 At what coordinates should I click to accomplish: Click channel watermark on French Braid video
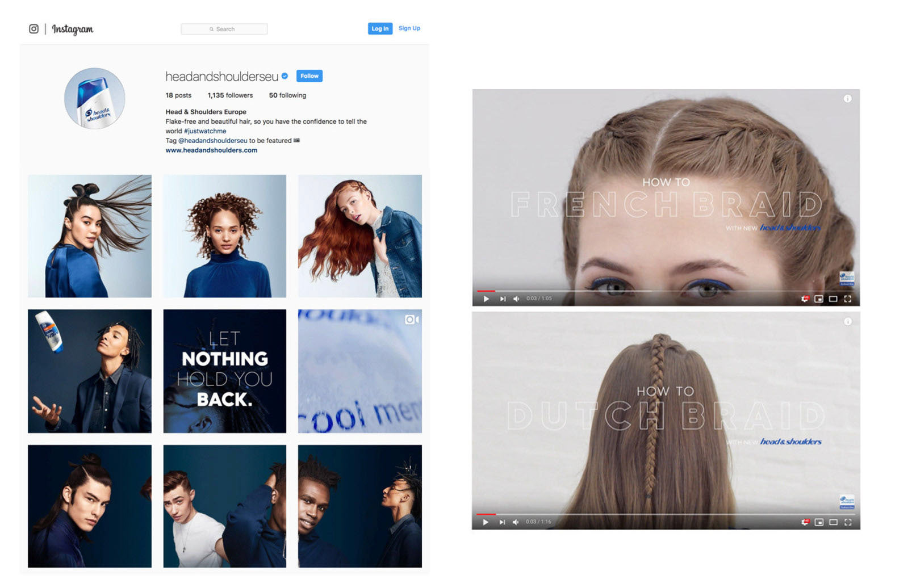pos(847,278)
